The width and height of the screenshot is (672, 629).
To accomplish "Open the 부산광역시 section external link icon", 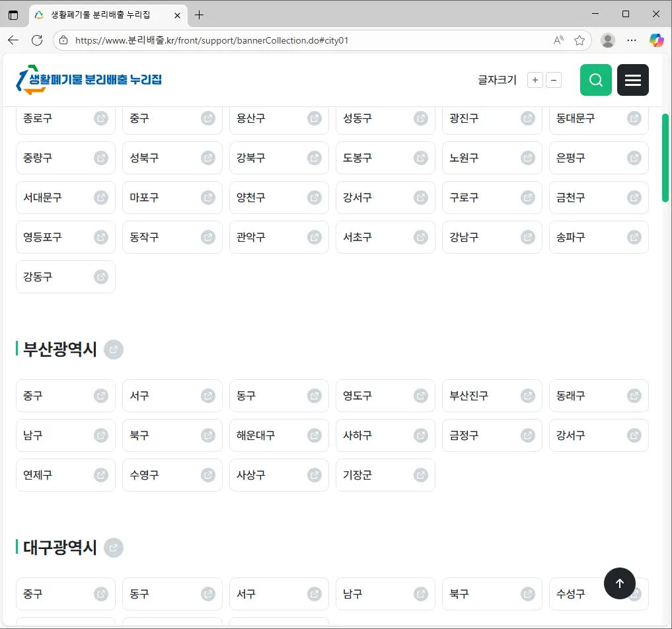I will [114, 350].
